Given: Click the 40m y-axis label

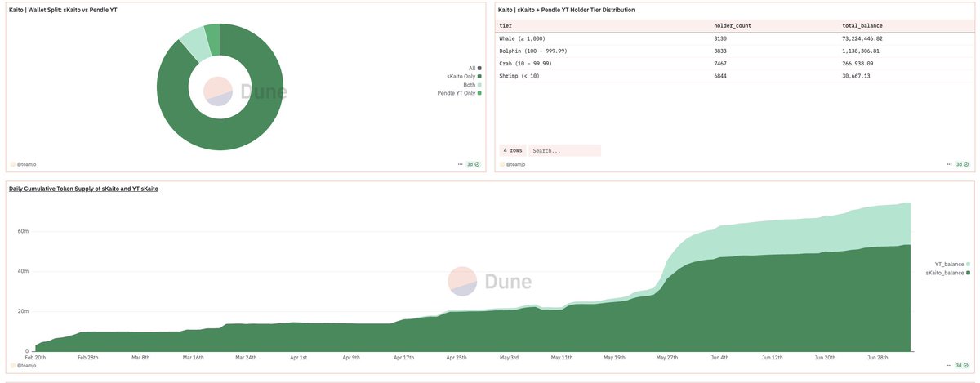Looking at the screenshot, I should coord(23,271).
